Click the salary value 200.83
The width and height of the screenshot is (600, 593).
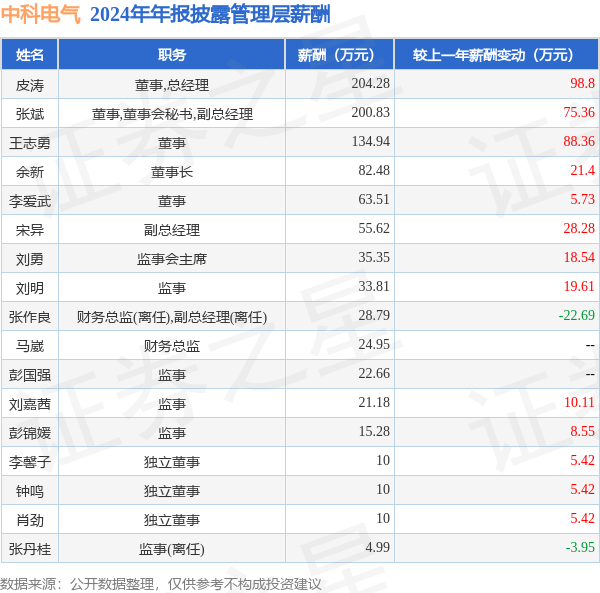click(370, 112)
